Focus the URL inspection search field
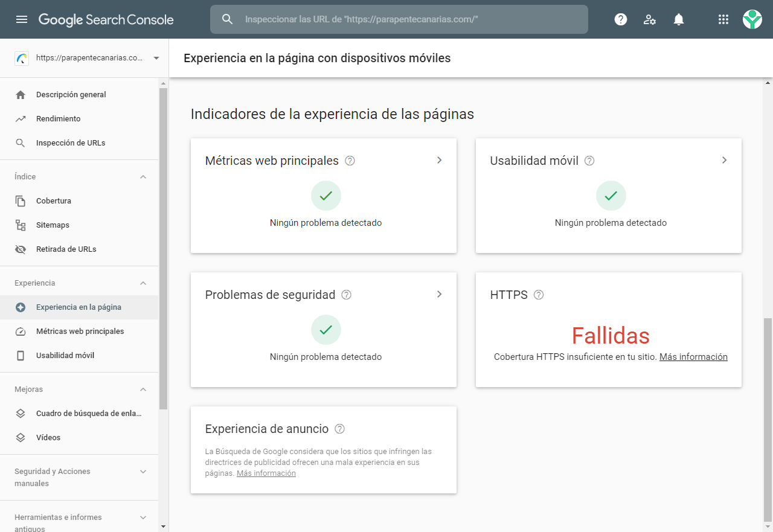 point(399,19)
